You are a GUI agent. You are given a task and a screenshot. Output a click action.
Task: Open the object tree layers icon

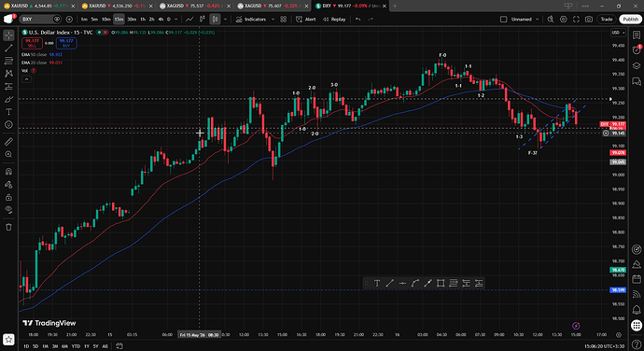point(637,65)
